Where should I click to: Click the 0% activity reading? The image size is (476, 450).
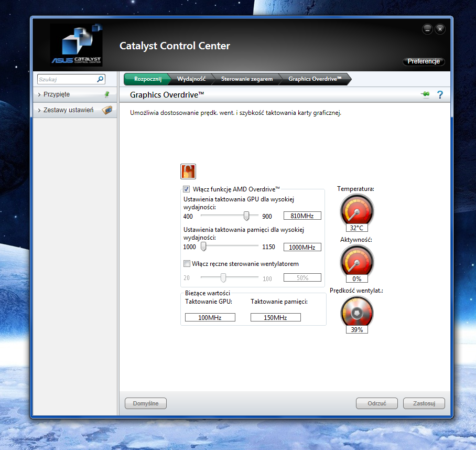(356, 278)
